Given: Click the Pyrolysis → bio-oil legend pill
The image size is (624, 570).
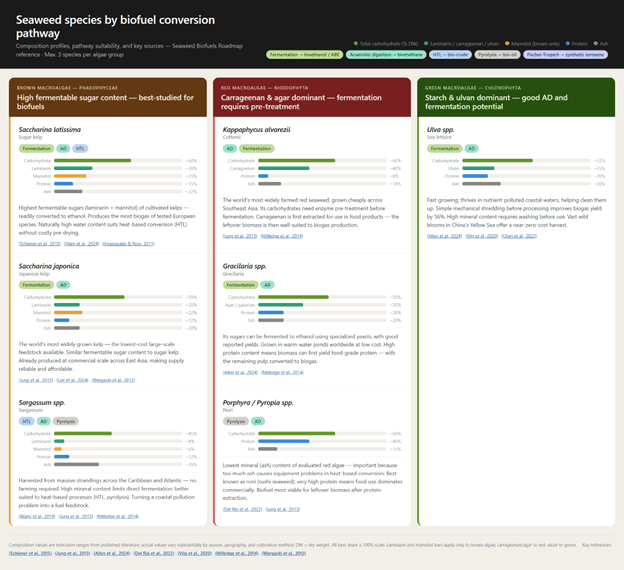Looking at the screenshot, I should coord(497,55).
